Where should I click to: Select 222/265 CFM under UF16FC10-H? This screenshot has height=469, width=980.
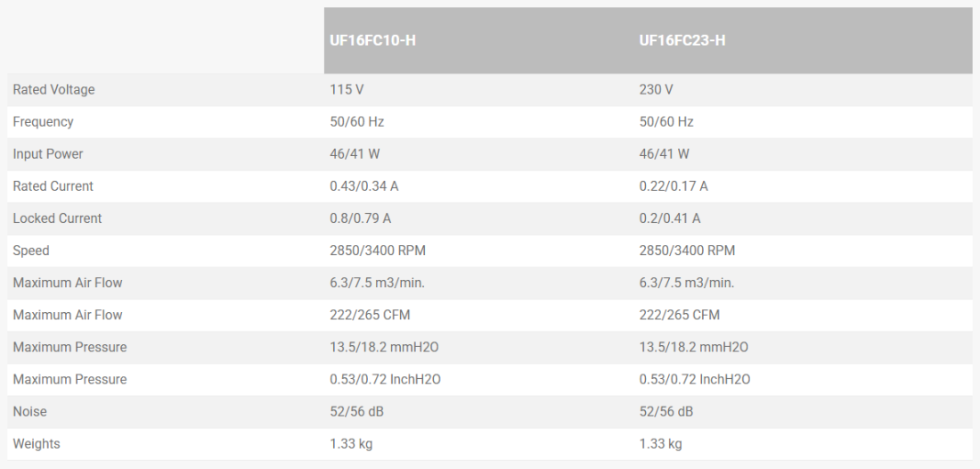370,315
